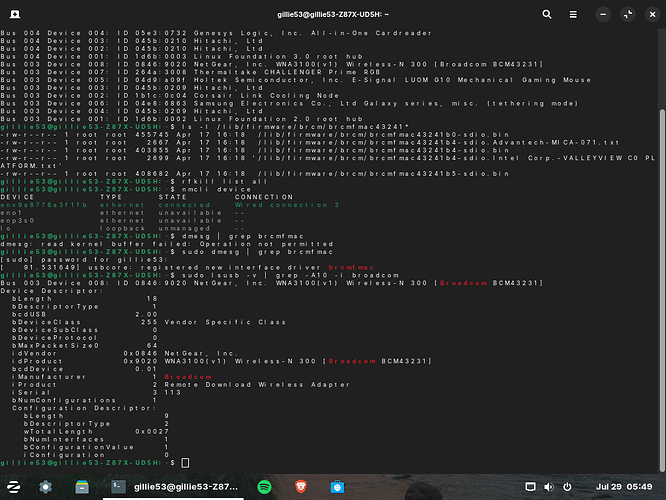Viewport: 666px width, 500px height.
Task: Restore the terminal window size
Action: tap(628, 14)
